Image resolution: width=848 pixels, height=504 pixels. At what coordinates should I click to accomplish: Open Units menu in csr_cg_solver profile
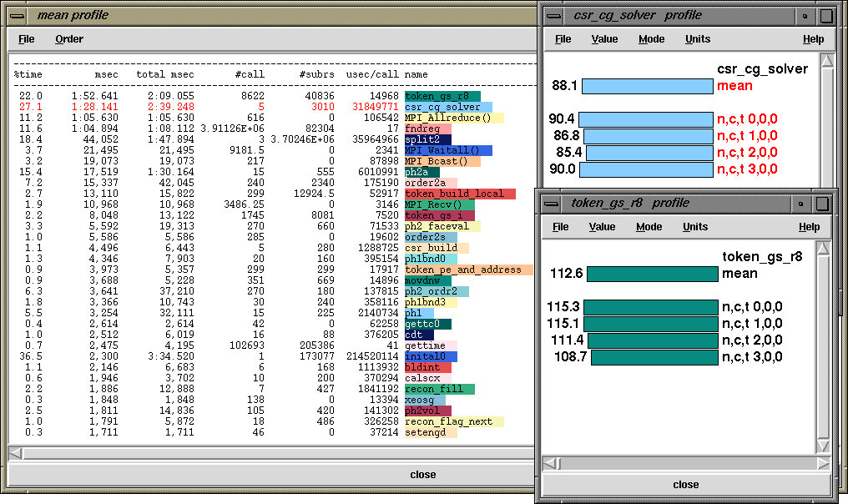(698, 39)
